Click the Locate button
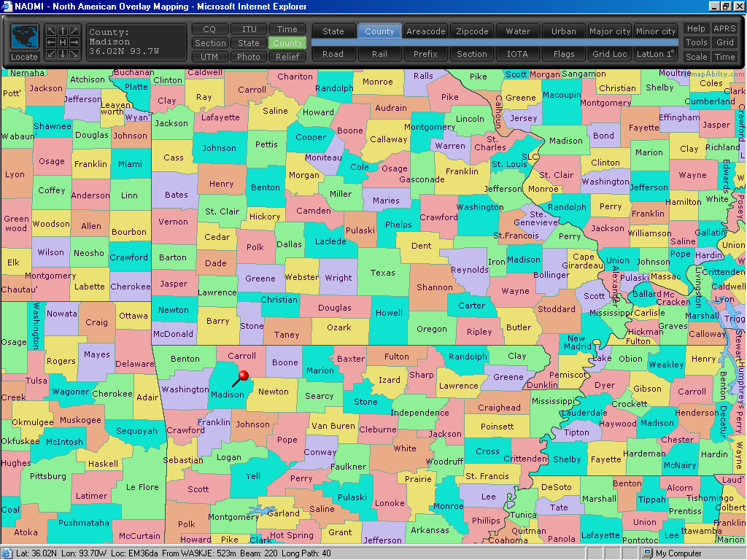 coord(24,57)
